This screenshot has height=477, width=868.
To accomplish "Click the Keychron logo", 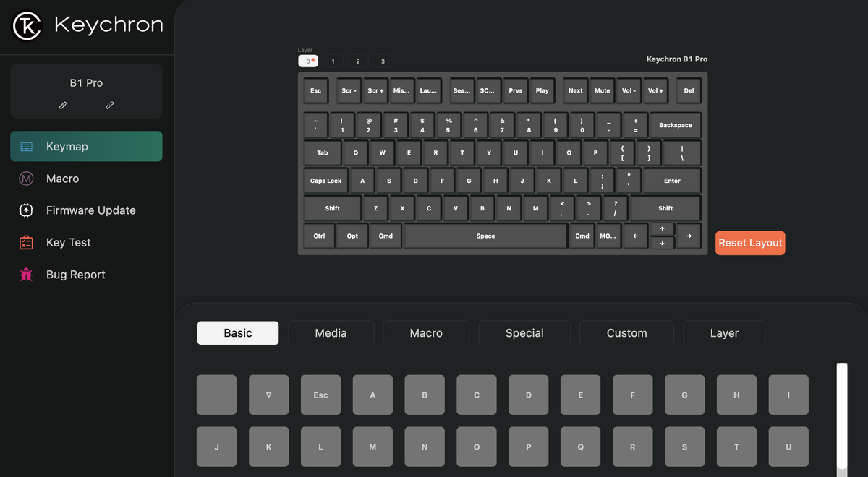I will [27, 24].
